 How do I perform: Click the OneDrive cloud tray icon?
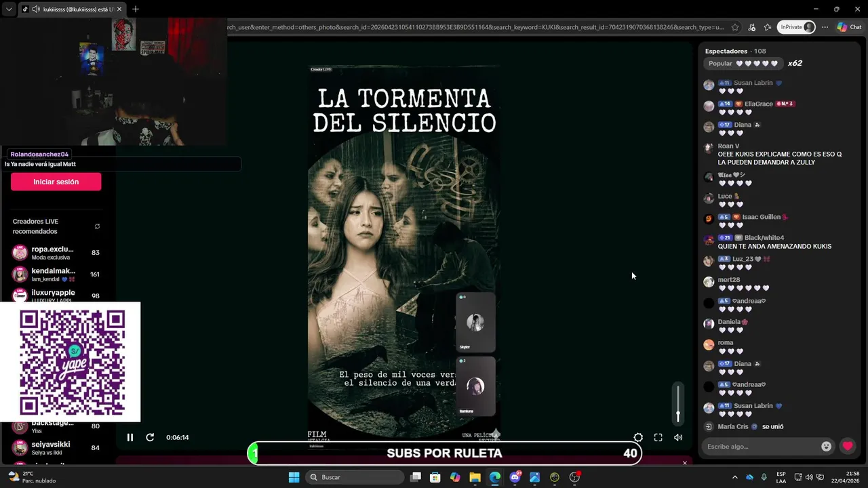[749, 477]
